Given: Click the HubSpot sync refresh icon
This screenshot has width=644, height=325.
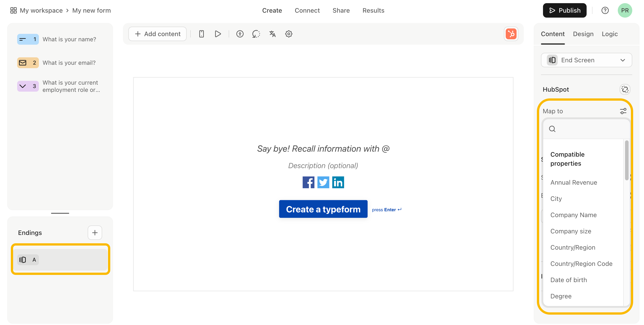Looking at the screenshot, I should tap(625, 89).
